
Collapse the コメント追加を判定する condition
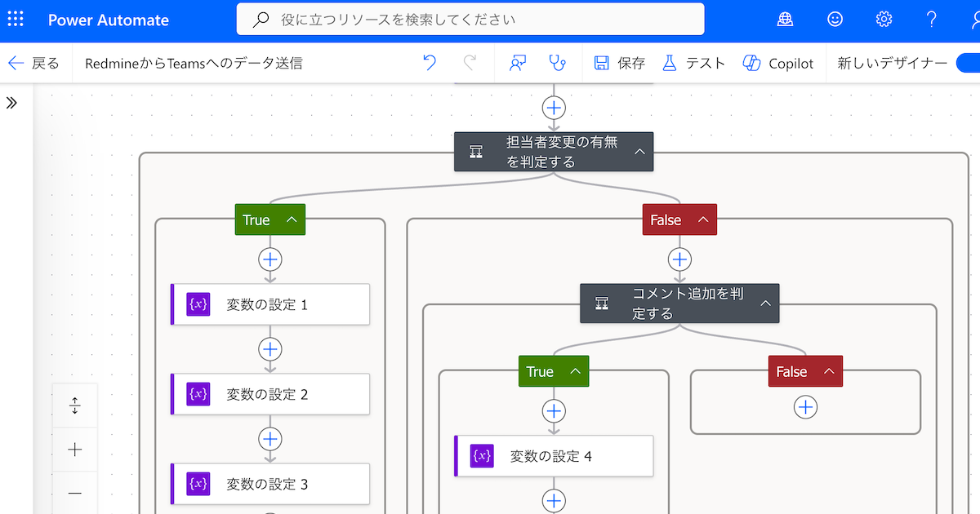click(x=765, y=303)
